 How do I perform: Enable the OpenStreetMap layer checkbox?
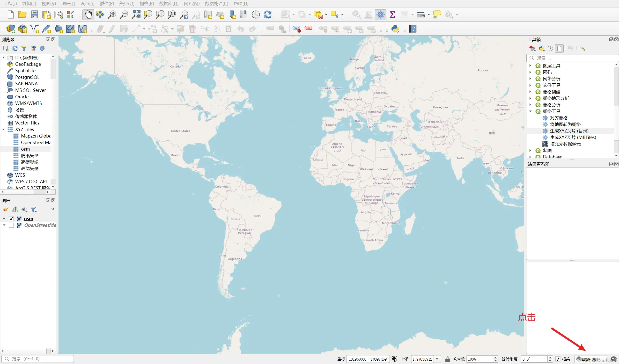11,225
